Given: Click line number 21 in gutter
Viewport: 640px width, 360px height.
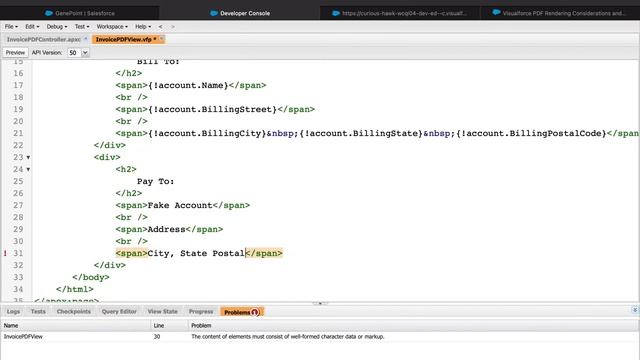Looking at the screenshot, I should pos(18,133).
